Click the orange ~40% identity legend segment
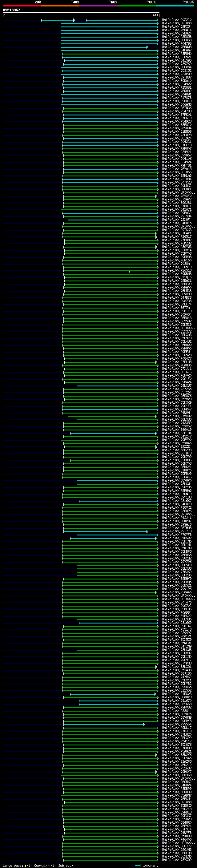The height and width of the screenshot is (868, 197). [x=60, y=6]
